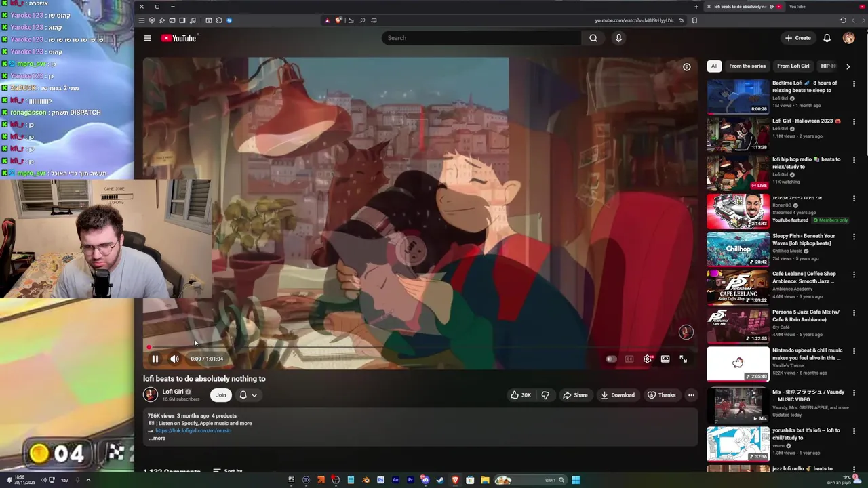868x488 pixels.
Task: Click the browser address bar URL
Action: (634, 20)
